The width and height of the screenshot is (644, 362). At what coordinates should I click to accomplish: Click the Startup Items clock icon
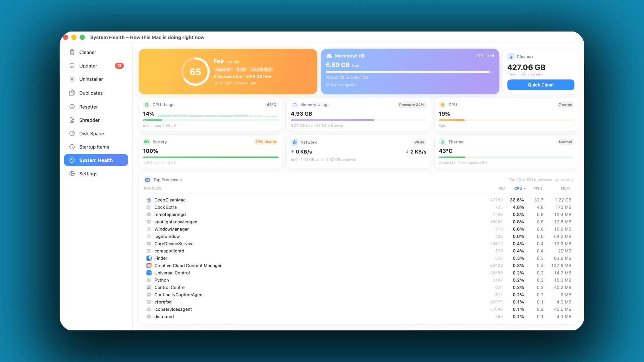point(72,147)
